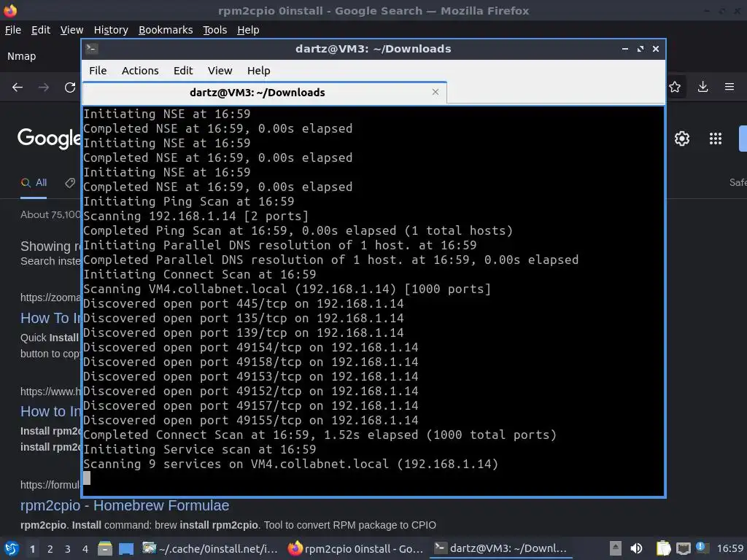Click 'Scanning 9 services on VM4.collabnet.local' line
Image resolution: width=747 pixels, height=560 pixels.
point(290,464)
